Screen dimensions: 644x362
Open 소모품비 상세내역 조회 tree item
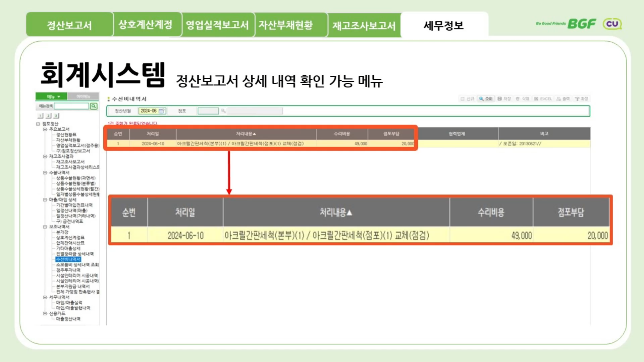(77, 265)
